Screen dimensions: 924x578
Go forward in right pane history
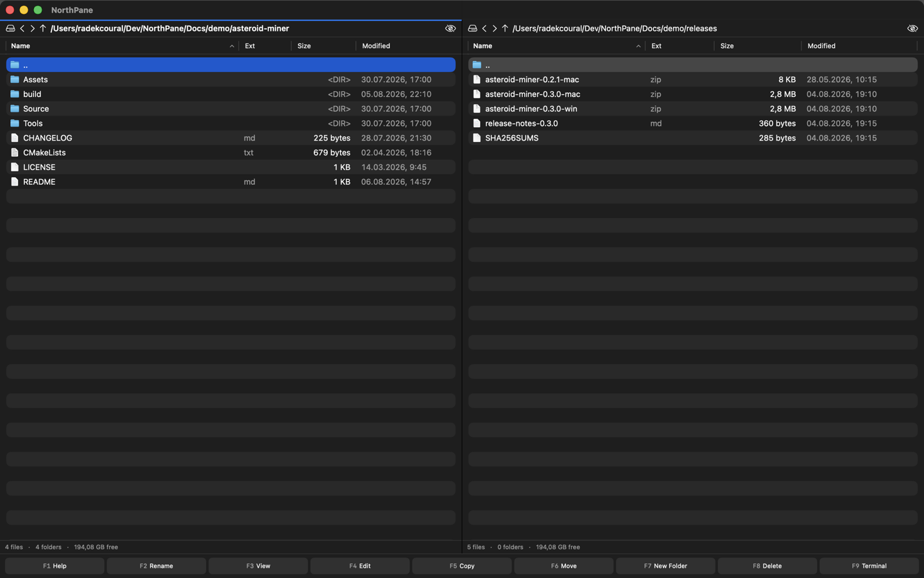(x=494, y=28)
